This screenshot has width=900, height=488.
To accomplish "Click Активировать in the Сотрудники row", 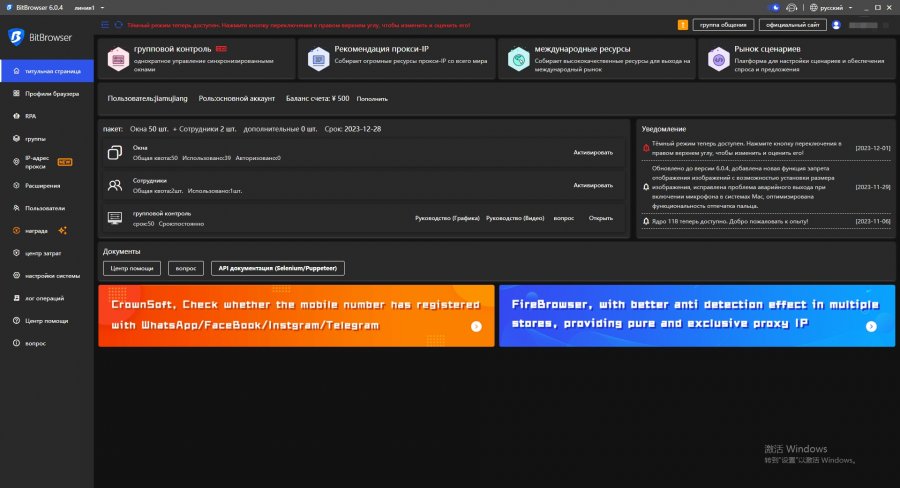I will click(x=593, y=185).
